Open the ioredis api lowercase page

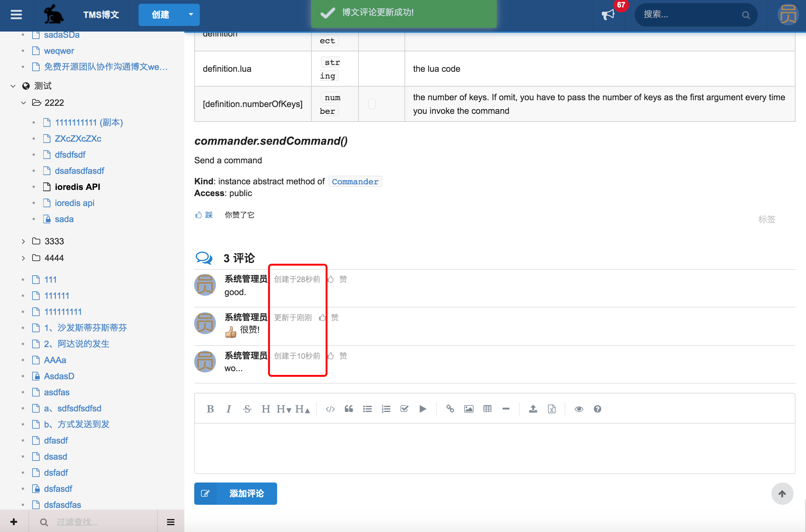[75, 203]
